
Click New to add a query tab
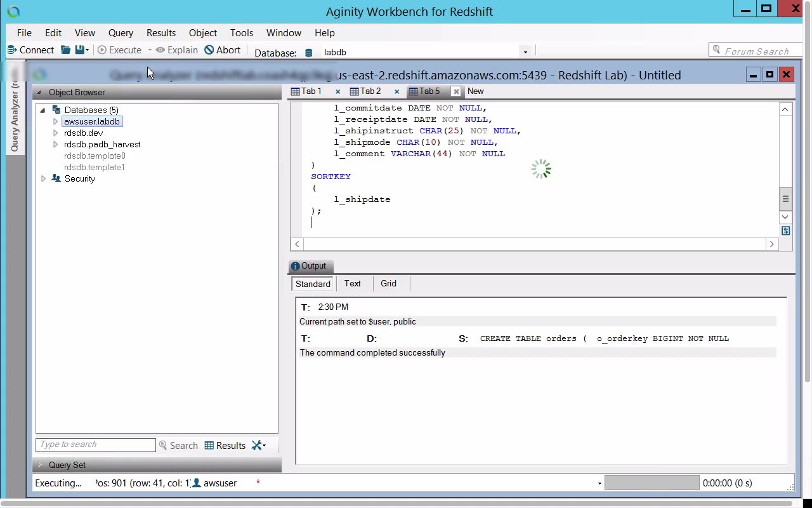coord(475,91)
